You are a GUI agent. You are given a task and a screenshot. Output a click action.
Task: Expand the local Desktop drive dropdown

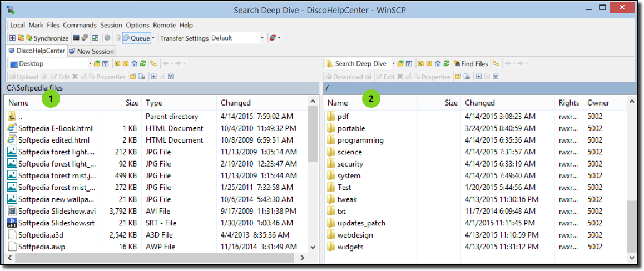[x=90, y=63]
